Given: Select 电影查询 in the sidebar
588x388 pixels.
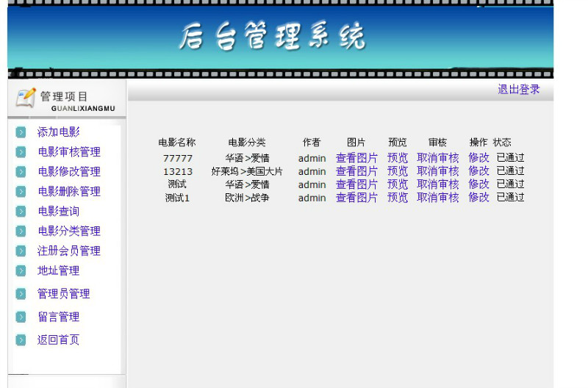Looking at the screenshot, I should pos(59,212).
